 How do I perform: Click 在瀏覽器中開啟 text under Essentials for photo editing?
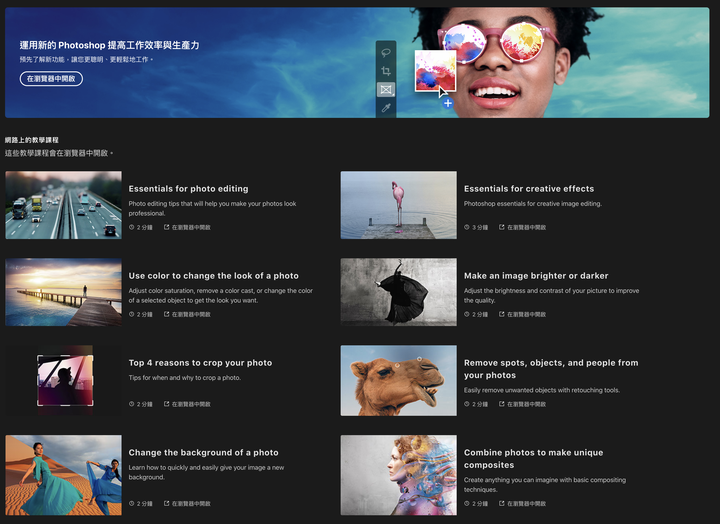[x=191, y=227]
